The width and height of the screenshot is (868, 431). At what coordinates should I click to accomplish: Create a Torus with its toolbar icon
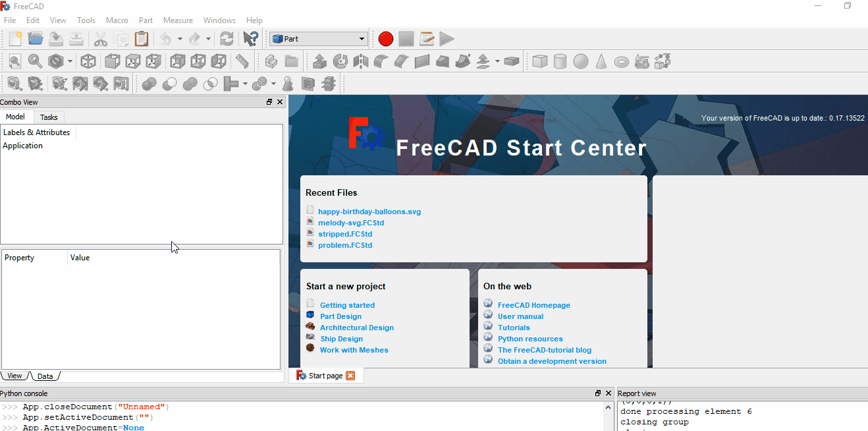622,61
